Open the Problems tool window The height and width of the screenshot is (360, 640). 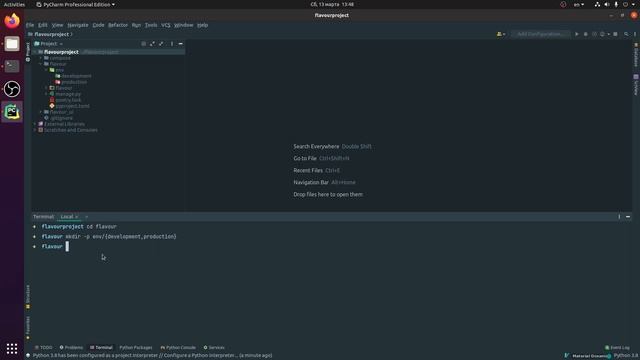tap(71, 348)
